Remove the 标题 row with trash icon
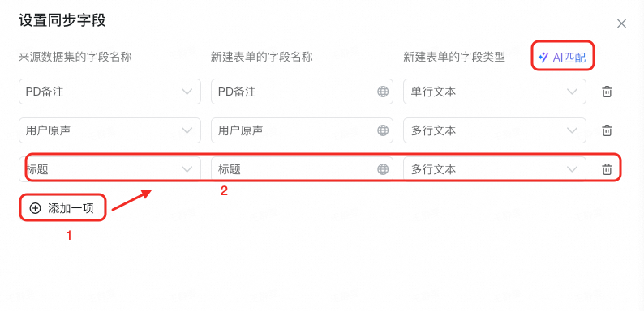This screenshot has height=311, width=644. click(607, 169)
